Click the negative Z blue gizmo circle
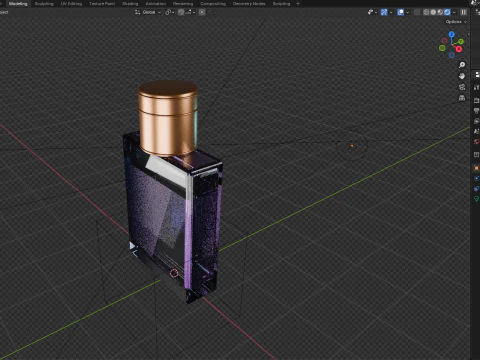480x360 pixels. [x=451, y=55]
